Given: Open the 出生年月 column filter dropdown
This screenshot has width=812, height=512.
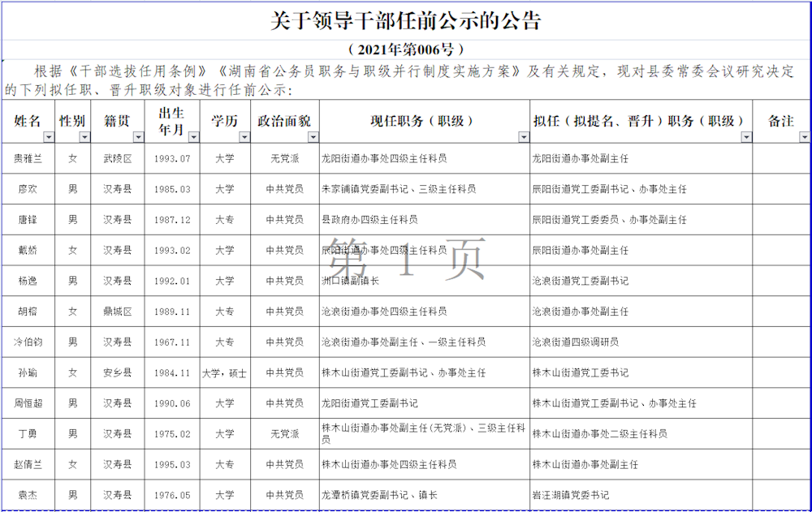Looking at the screenshot, I should coord(194,137).
